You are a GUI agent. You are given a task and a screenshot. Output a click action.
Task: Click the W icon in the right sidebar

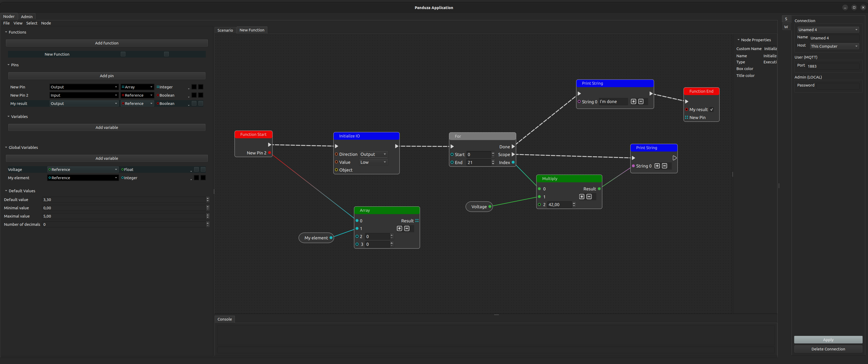click(786, 27)
